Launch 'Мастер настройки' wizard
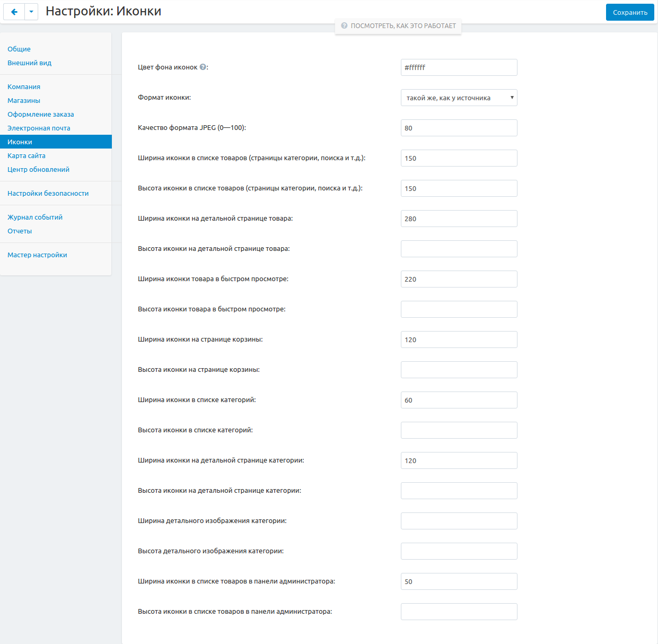 coord(37,255)
